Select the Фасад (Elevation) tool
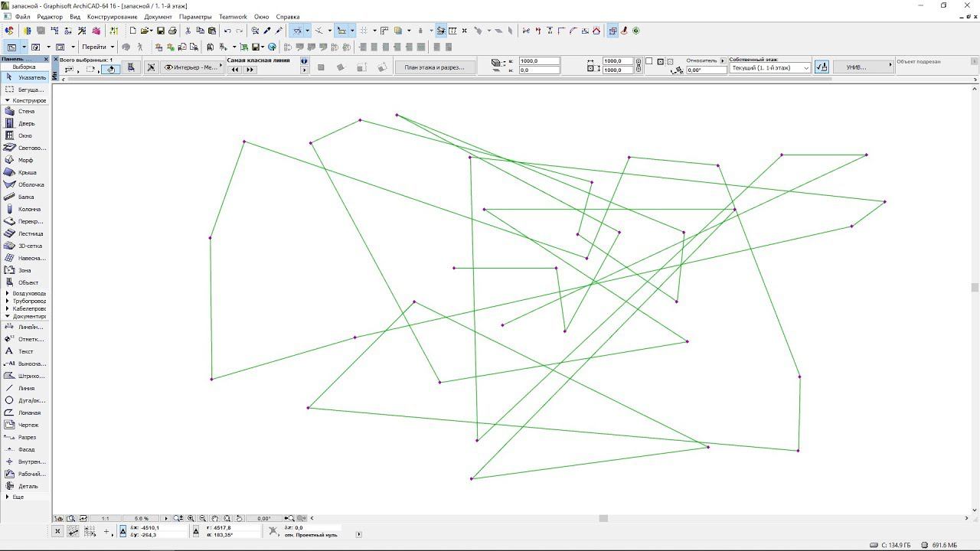The height and width of the screenshot is (551, 980). tap(25, 449)
